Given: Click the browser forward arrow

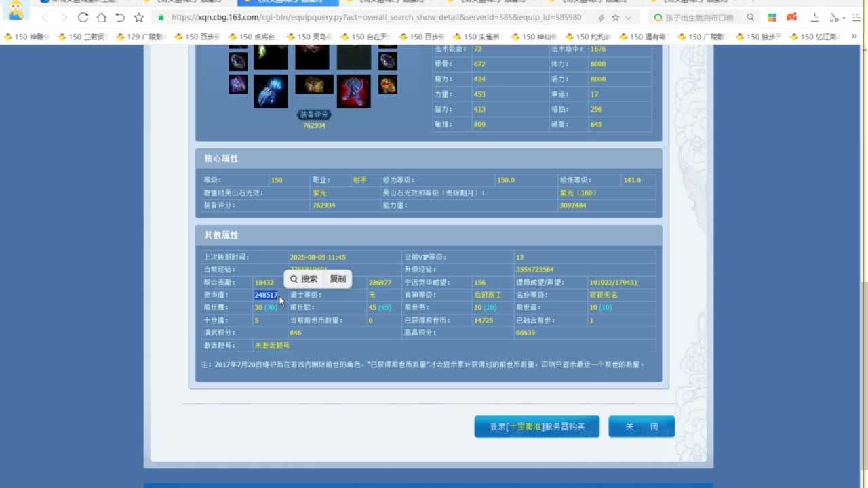Looking at the screenshot, I should tap(64, 17).
